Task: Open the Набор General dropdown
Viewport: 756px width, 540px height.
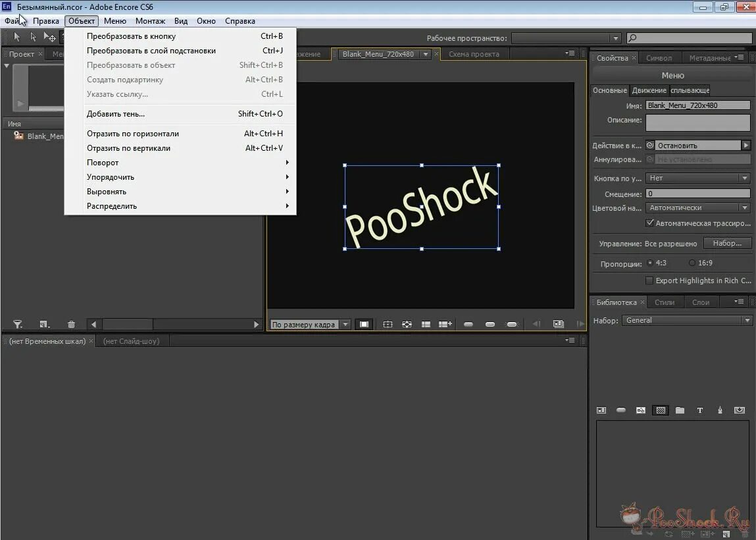Action: coord(687,320)
